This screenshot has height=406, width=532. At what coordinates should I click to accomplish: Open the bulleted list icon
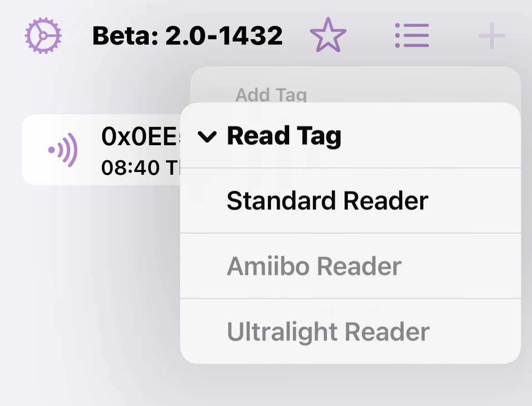click(412, 36)
